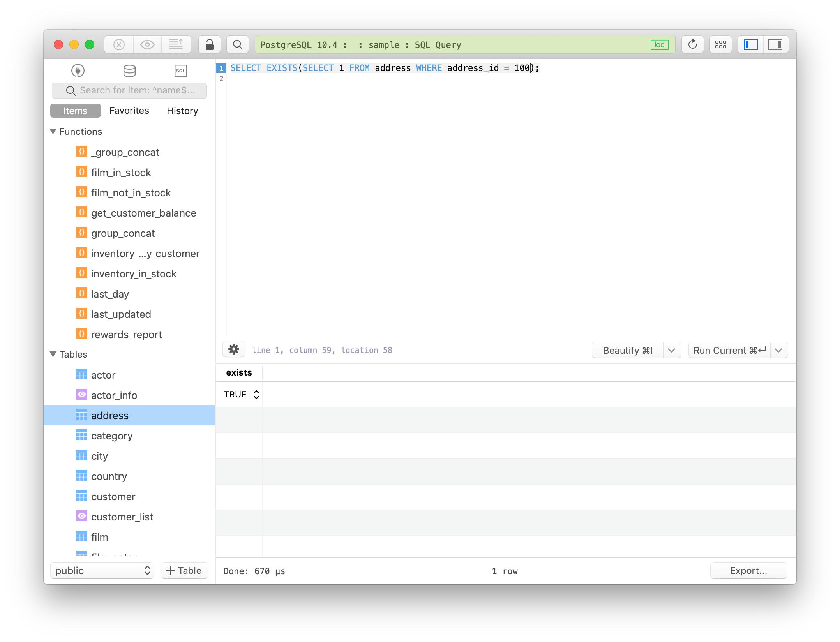Select the SQL query icon in sidebar
Image resolution: width=840 pixels, height=642 pixels.
(180, 71)
